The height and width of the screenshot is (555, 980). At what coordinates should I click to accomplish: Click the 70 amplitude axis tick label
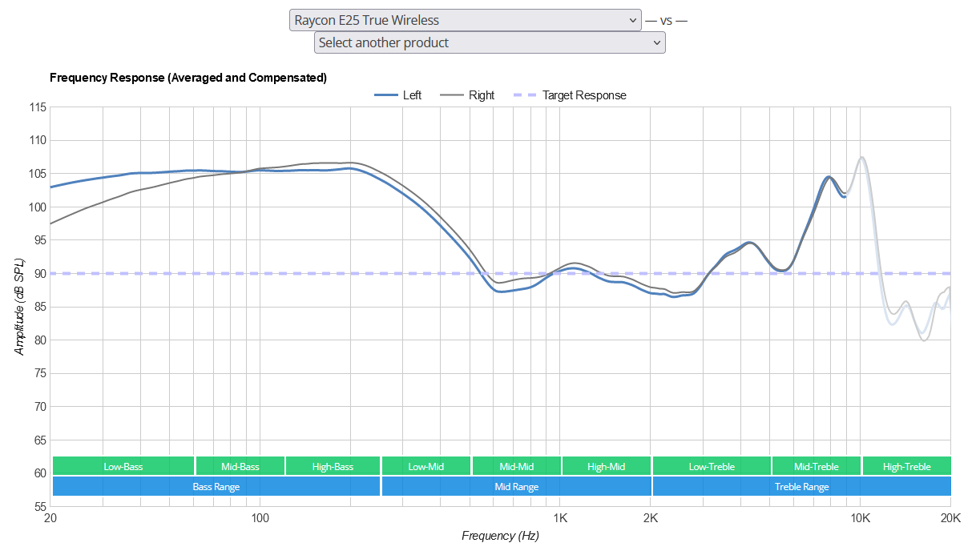coord(40,407)
